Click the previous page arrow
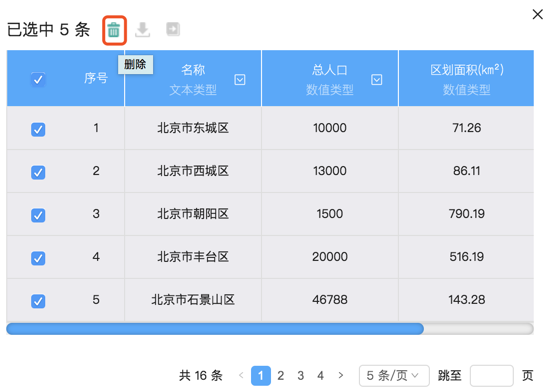Screen dimensions: 545x391 click(241, 375)
